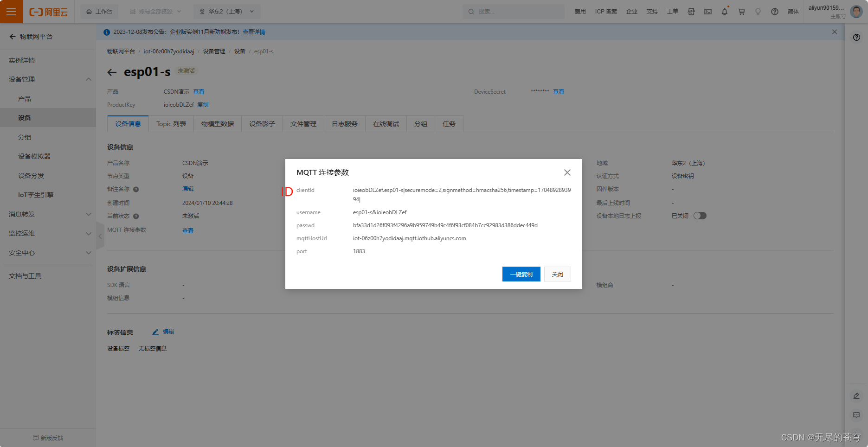868x447 pixels.
Task: Switch language via 简体
Action: [793, 12]
